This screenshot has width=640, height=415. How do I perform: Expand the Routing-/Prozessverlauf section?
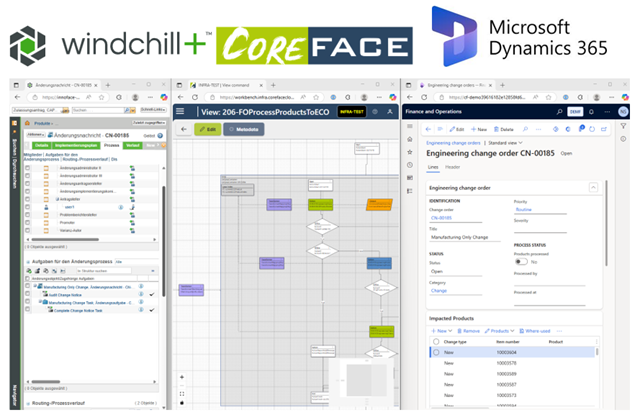(x=28, y=404)
